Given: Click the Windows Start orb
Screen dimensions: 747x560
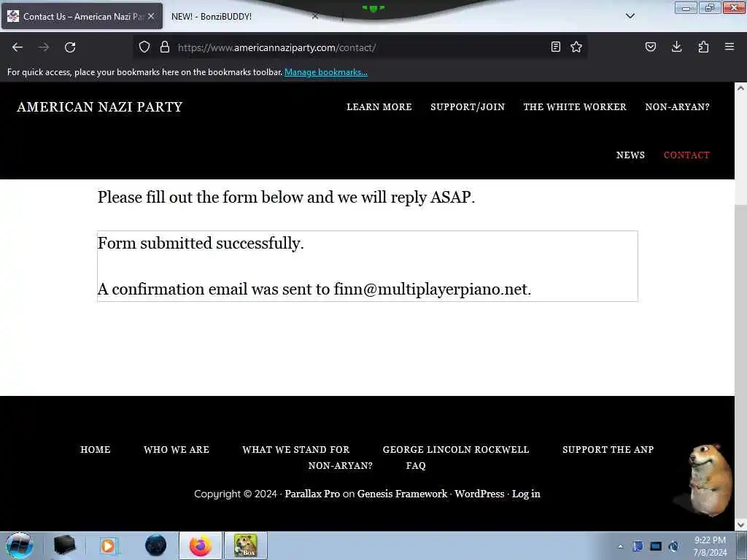Looking at the screenshot, I should [20, 545].
